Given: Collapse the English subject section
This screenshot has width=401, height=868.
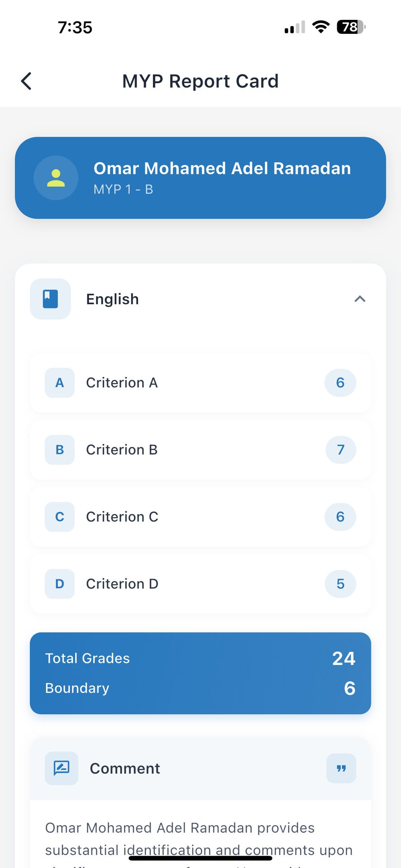Looking at the screenshot, I should [360, 299].
